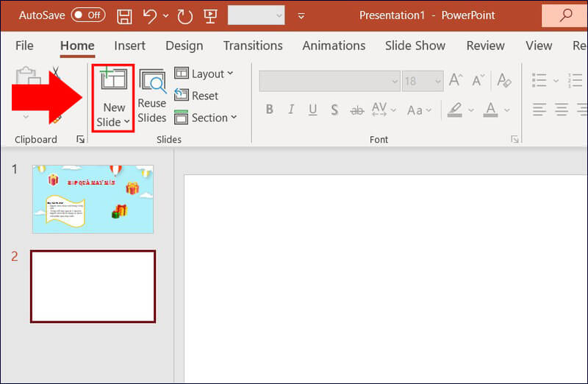Toggle Strikethrough formatting
The width and height of the screenshot is (588, 384).
point(356,110)
